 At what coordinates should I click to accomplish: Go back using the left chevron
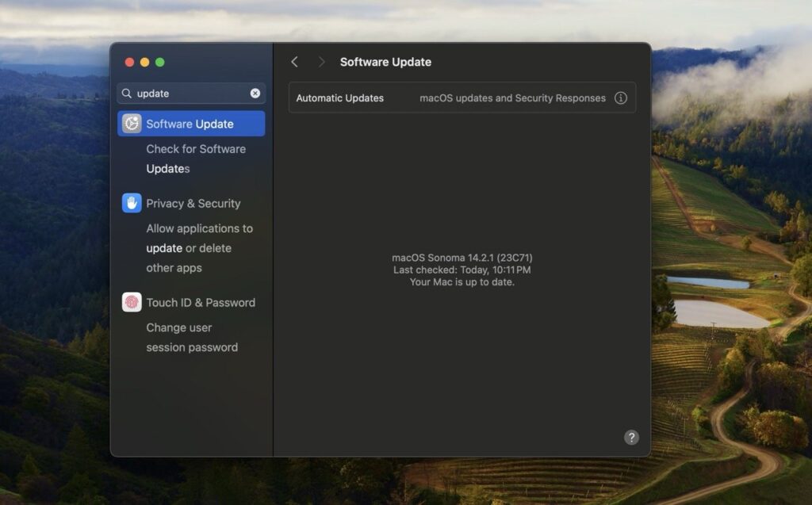[294, 62]
